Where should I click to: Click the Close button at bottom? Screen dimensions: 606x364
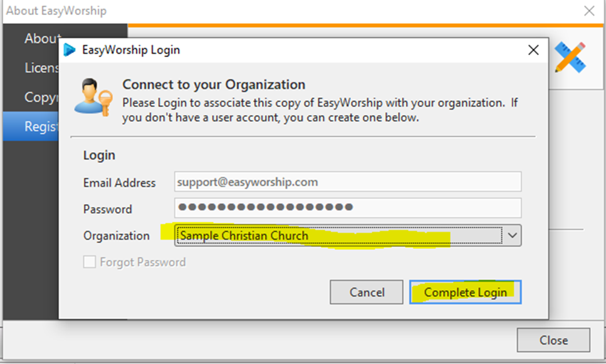pyautogui.click(x=553, y=340)
